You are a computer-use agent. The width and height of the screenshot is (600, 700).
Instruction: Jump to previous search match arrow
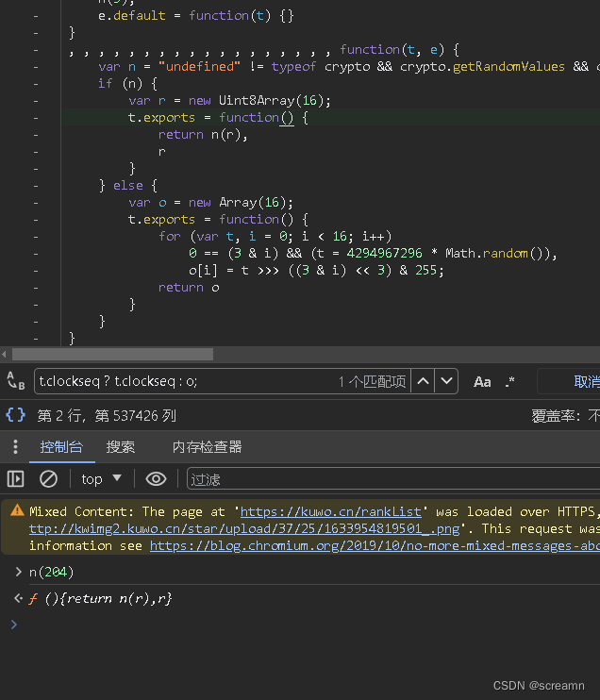(x=423, y=381)
